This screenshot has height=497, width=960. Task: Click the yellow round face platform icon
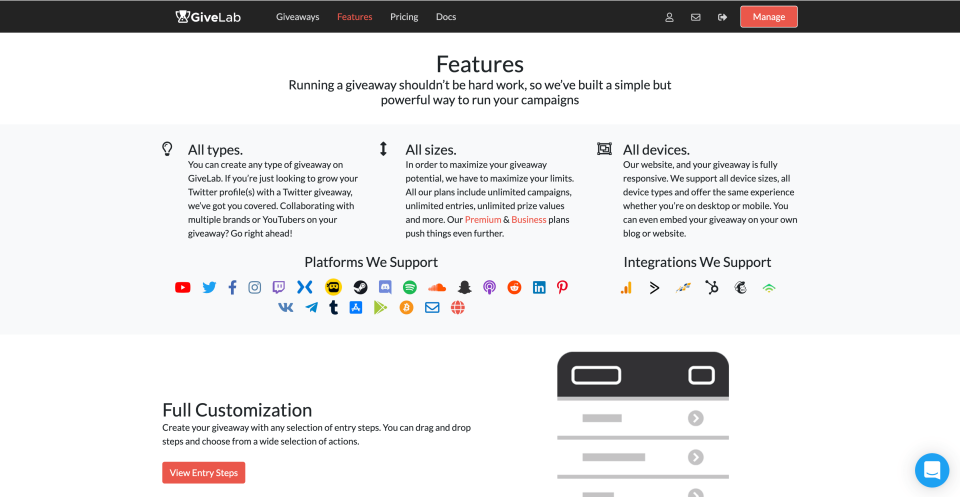pyautogui.click(x=333, y=287)
